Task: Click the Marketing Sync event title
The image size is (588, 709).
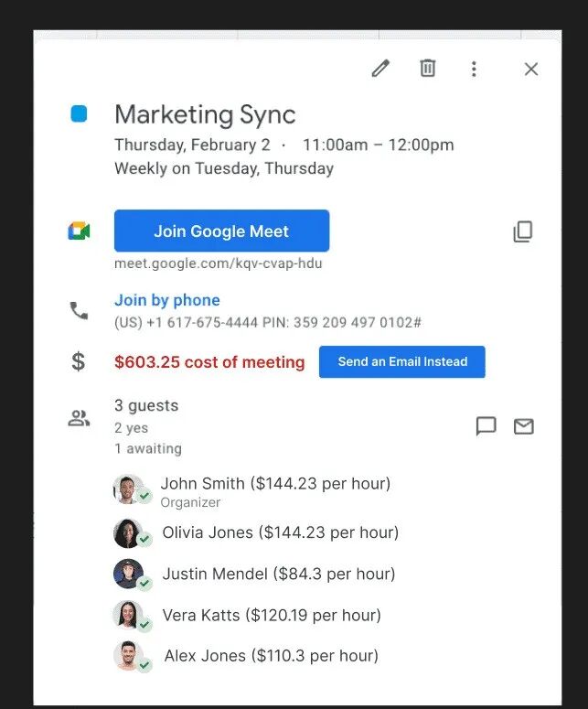Action: click(205, 115)
